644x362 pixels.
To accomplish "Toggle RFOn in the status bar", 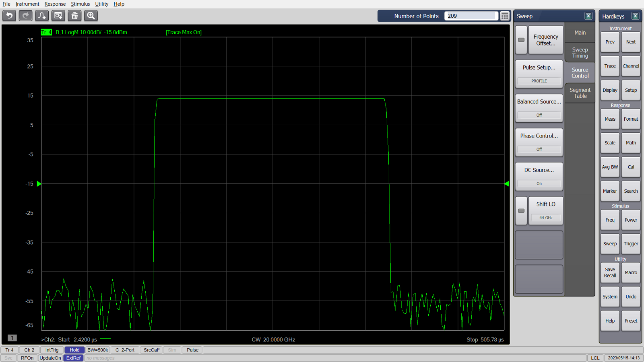I will click(27, 358).
